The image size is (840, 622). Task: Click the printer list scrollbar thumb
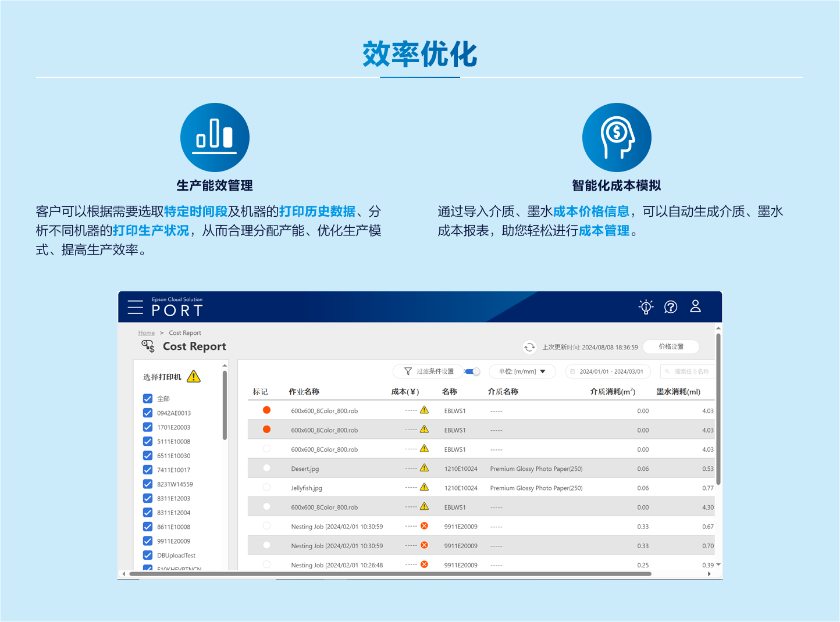tap(225, 405)
